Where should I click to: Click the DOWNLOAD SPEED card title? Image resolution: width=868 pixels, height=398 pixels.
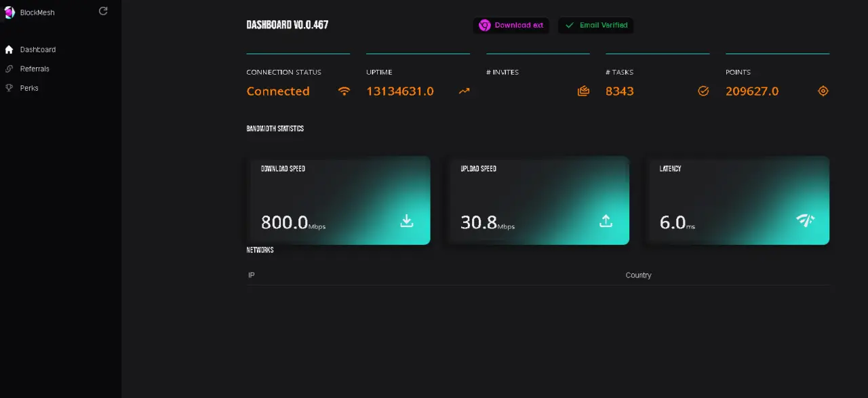(283, 169)
